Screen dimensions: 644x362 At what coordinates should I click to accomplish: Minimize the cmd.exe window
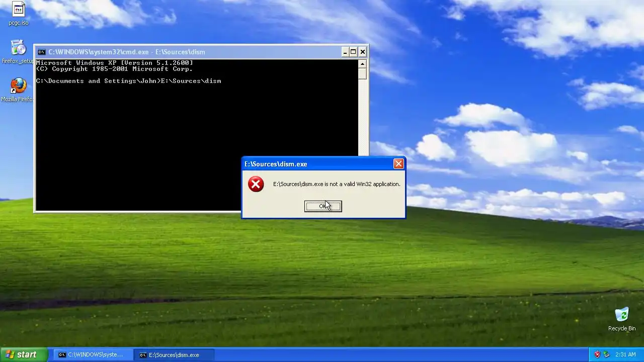click(x=345, y=52)
